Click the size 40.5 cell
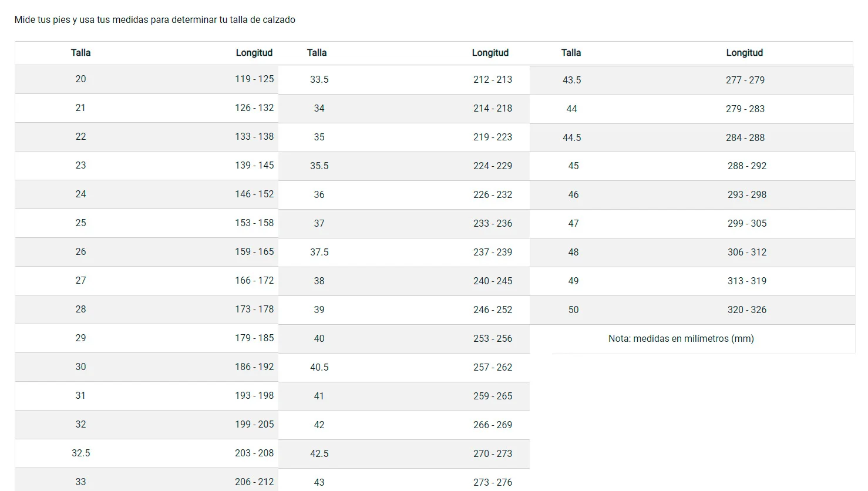The height and width of the screenshot is (491, 868). click(319, 367)
